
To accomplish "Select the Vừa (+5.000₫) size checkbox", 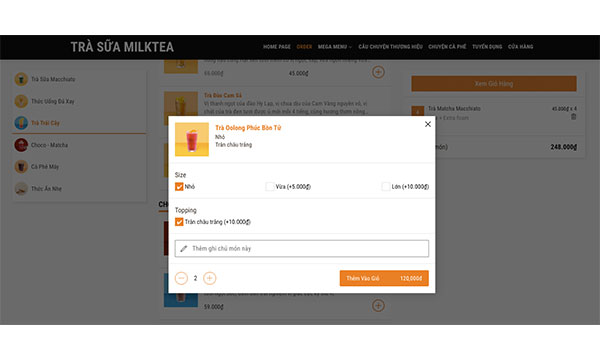I will [x=270, y=187].
